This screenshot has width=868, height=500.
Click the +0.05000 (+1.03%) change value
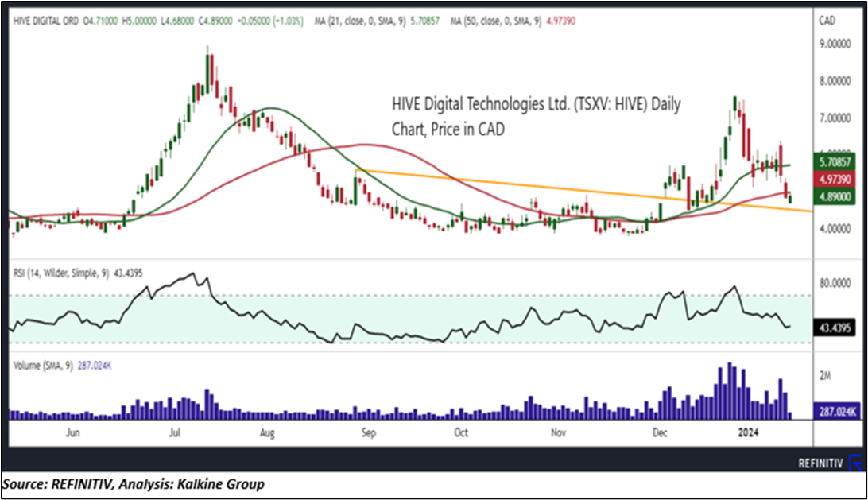(270, 21)
